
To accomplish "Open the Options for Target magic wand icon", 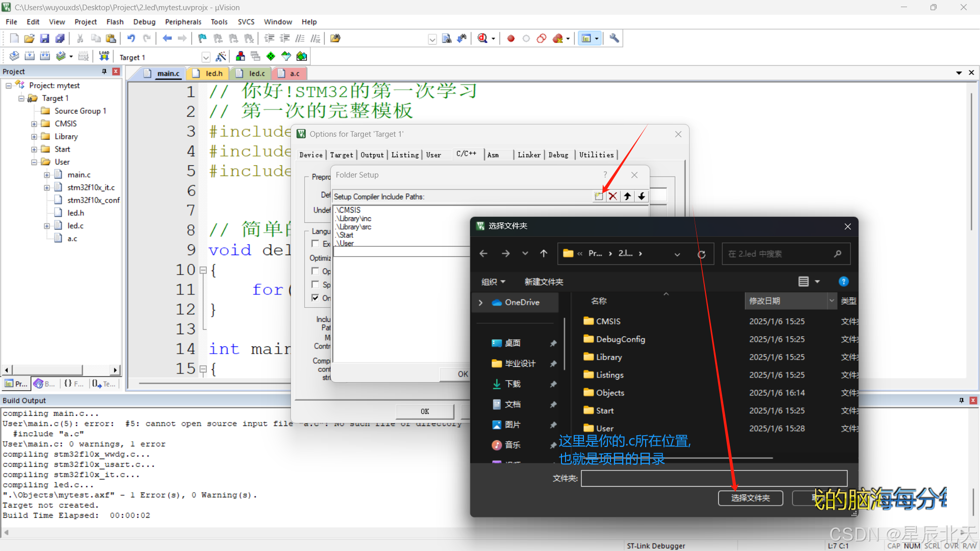I will 221,57.
